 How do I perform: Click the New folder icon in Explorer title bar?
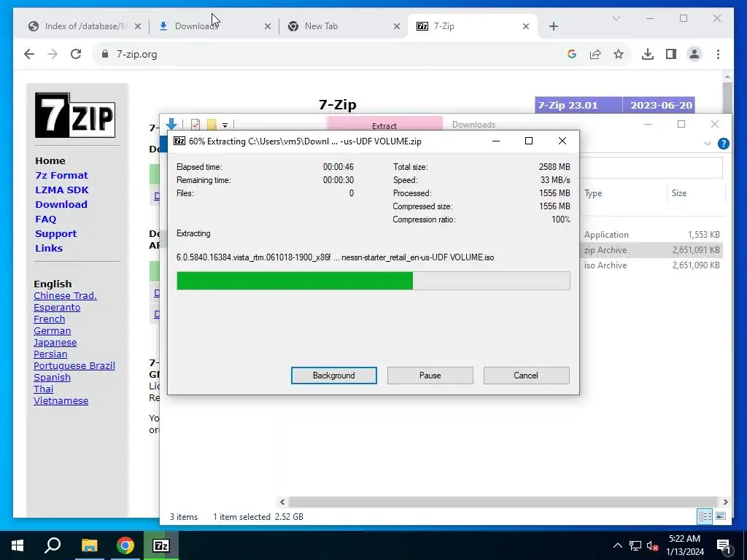point(212,125)
